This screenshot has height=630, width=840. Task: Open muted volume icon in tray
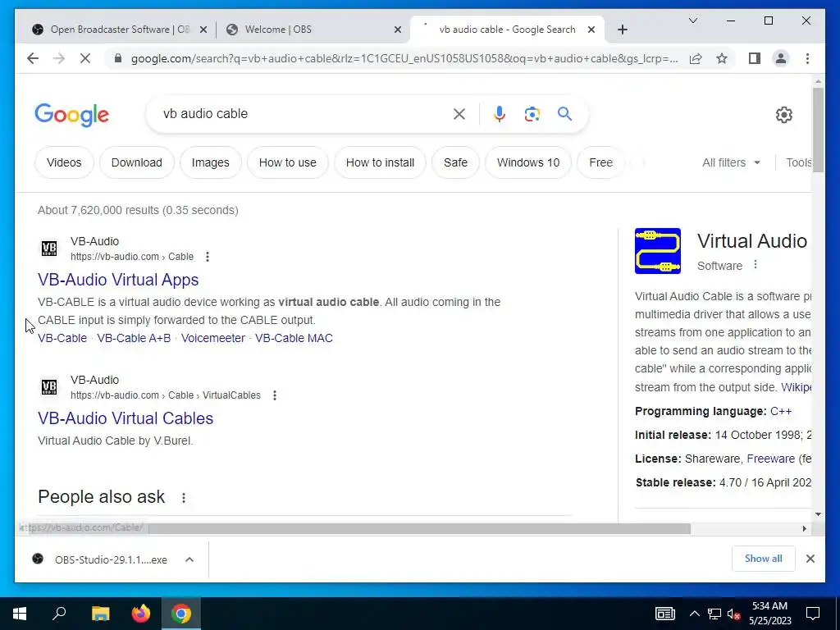(x=733, y=614)
